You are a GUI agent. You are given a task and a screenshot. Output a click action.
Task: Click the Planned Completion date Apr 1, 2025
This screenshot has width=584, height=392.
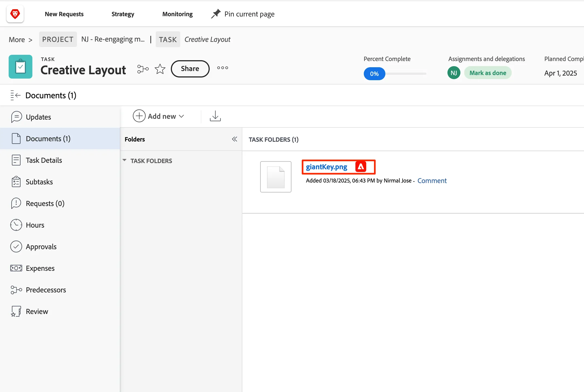click(x=561, y=73)
